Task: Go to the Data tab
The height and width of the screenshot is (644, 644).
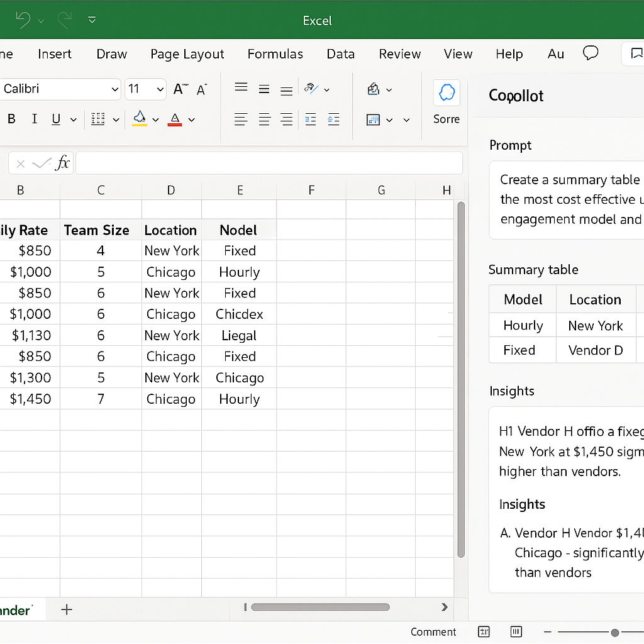Action: pos(340,54)
